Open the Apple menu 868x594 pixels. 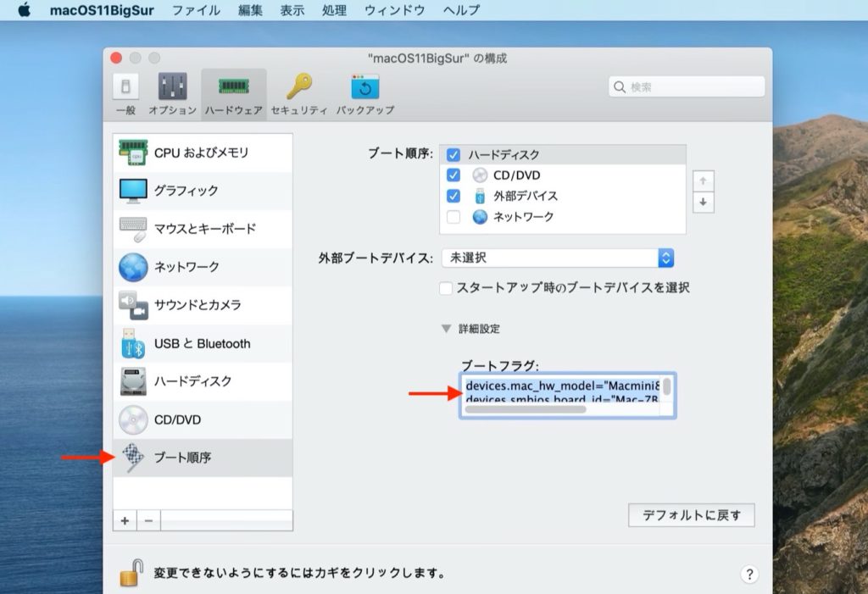point(25,10)
